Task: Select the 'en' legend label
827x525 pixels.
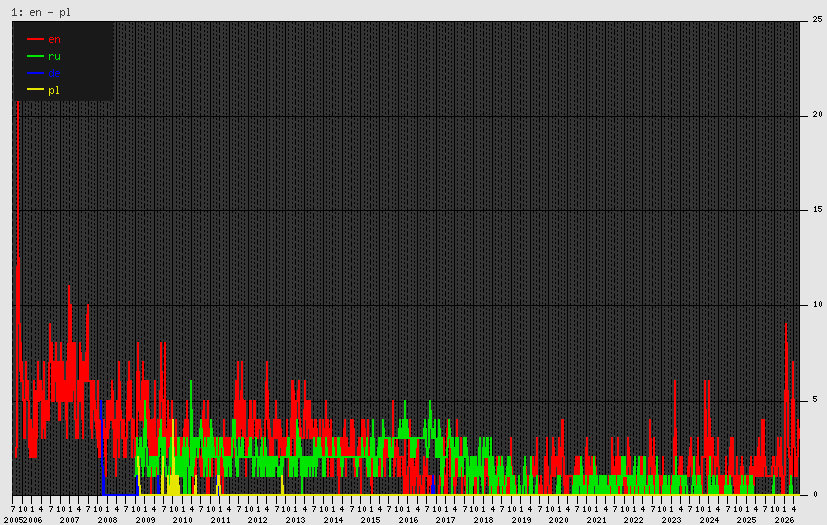Action: point(54,40)
